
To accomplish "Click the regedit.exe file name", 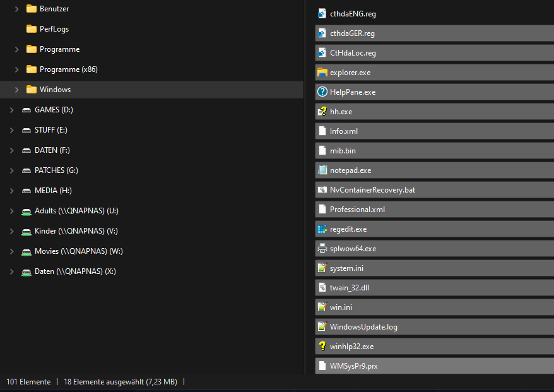I will (348, 229).
